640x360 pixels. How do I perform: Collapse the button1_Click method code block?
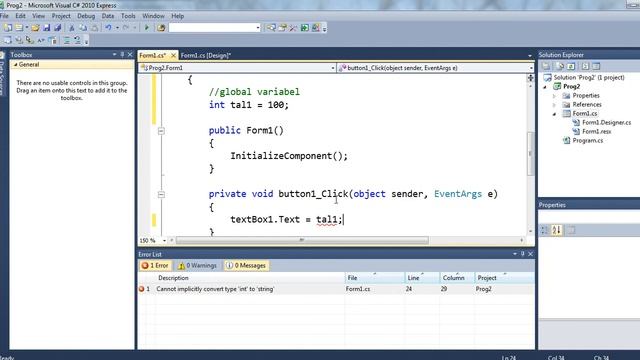click(x=161, y=195)
